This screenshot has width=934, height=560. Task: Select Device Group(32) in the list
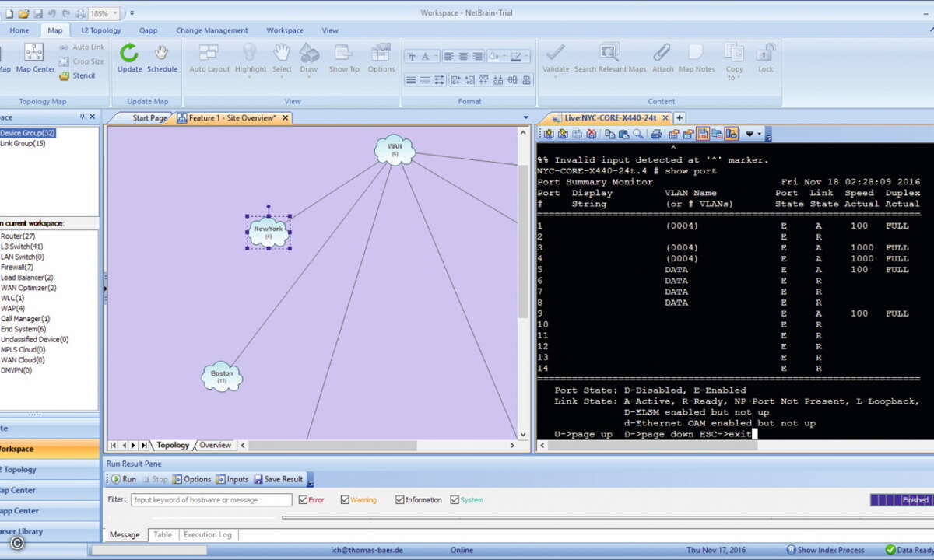[x=27, y=133]
